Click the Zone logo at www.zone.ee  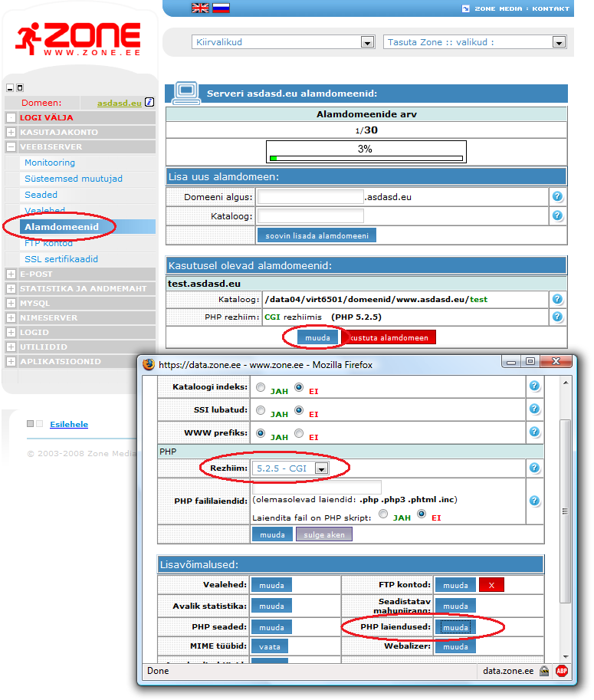[78, 39]
